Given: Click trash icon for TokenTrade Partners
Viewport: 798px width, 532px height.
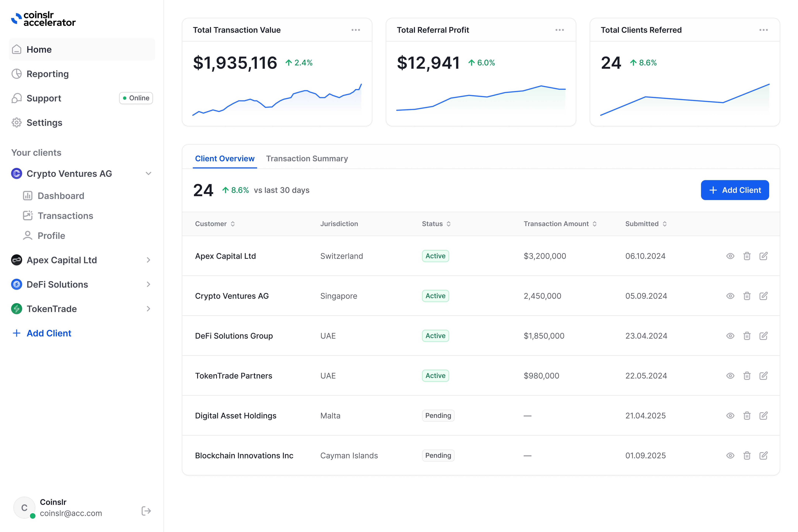Looking at the screenshot, I should point(747,376).
